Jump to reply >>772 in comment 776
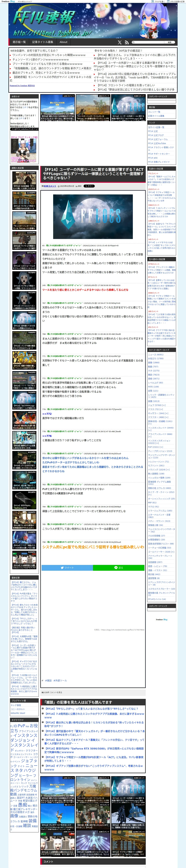 point(47,414)
